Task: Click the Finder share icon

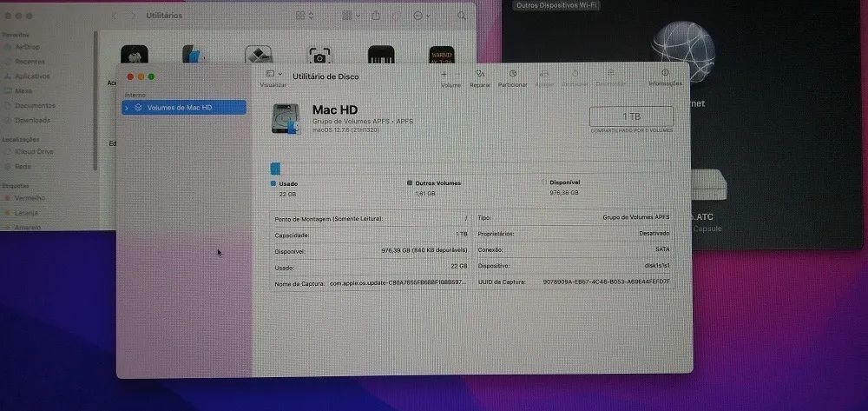Action: [375, 16]
